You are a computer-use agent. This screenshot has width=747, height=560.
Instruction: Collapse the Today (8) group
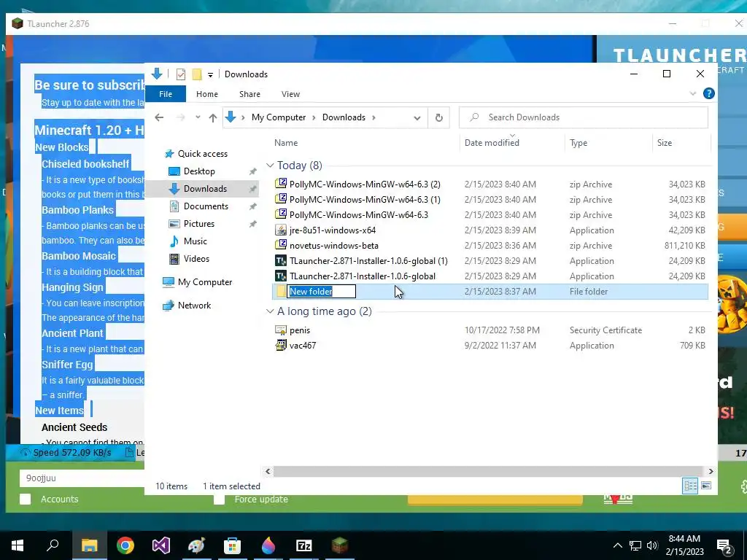pos(270,166)
